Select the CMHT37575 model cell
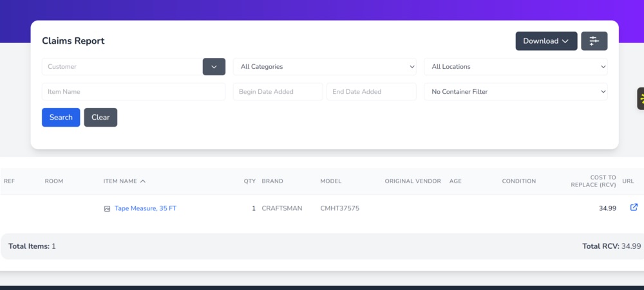The width and height of the screenshot is (644, 290). click(x=339, y=208)
